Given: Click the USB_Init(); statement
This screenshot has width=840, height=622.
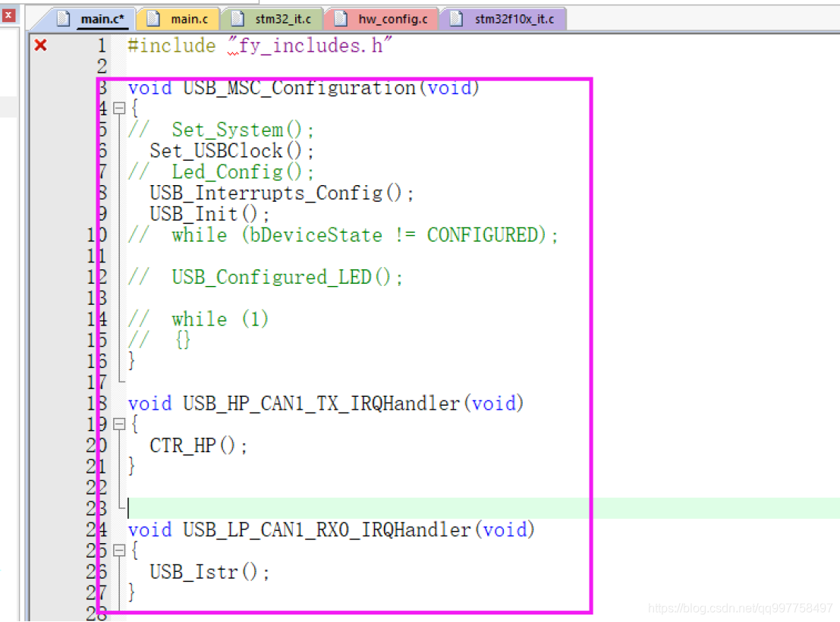Looking at the screenshot, I should tap(209, 215).
